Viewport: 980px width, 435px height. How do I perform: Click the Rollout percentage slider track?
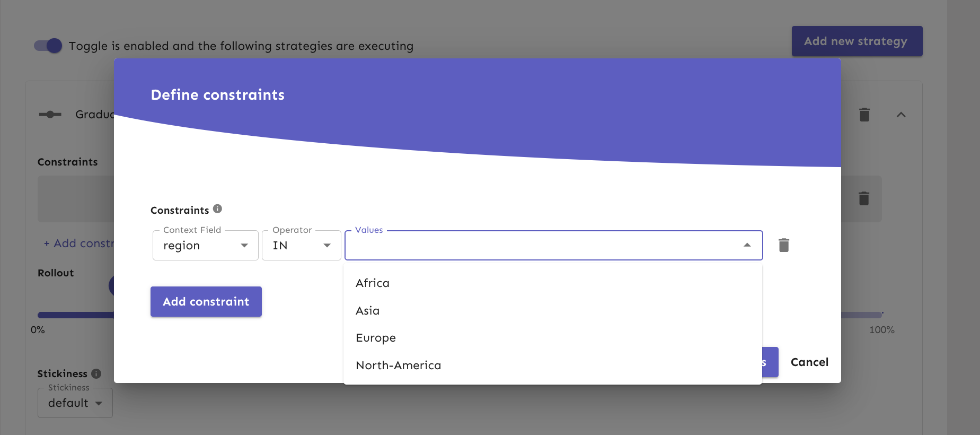coord(74,315)
